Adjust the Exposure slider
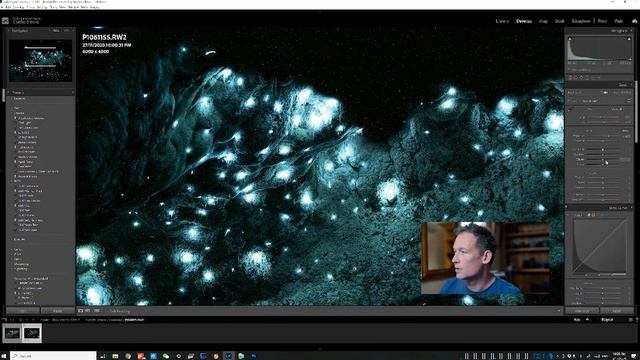640x360 pixels. point(603,136)
